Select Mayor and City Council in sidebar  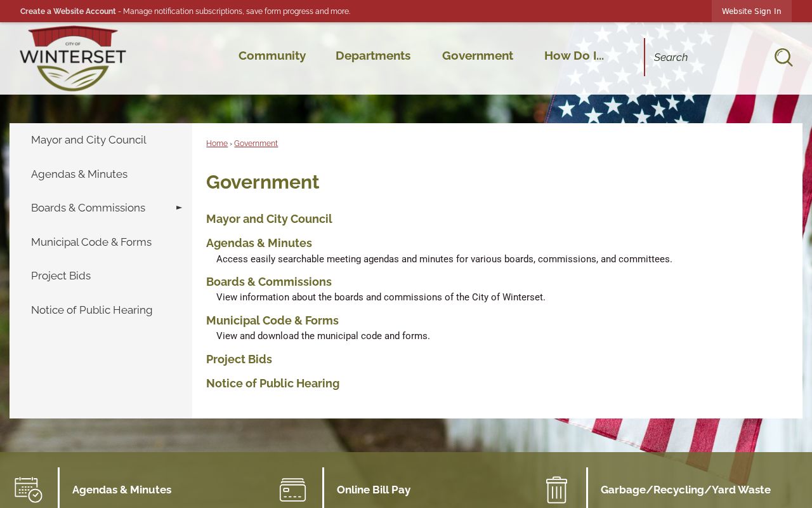pyautogui.click(x=101, y=140)
